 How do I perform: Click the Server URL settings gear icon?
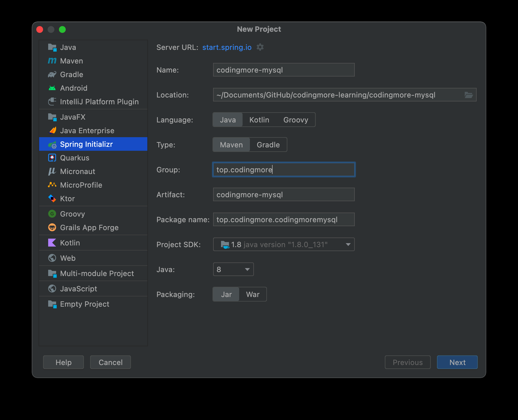260,47
